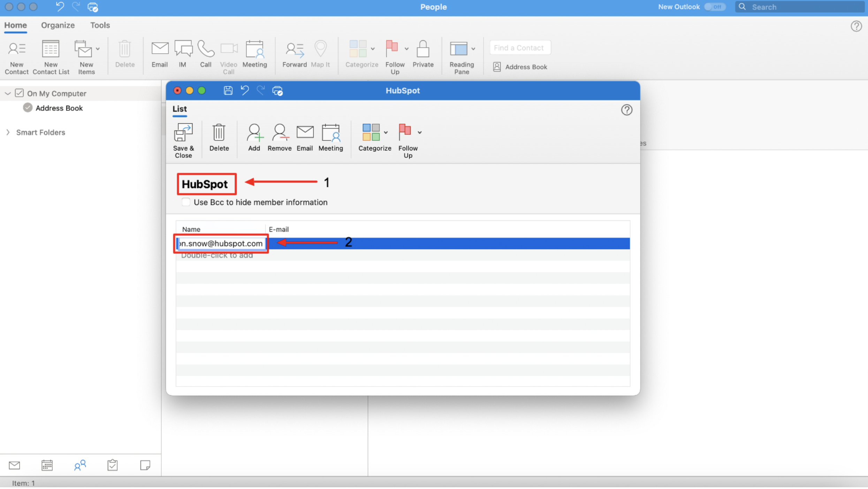Schedule a Meeting from the list toolbar
Viewport: 868px width, 489px height.
tap(330, 138)
